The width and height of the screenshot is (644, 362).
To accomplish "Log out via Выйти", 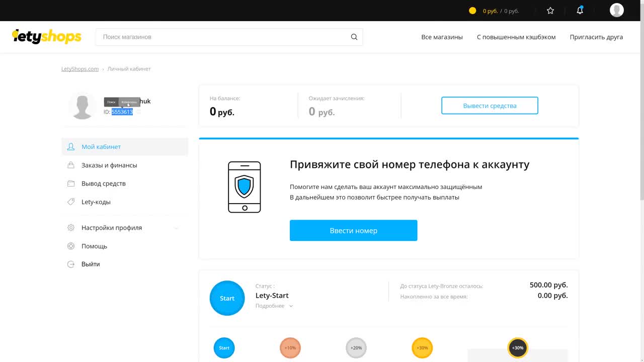I will coord(91,264).
